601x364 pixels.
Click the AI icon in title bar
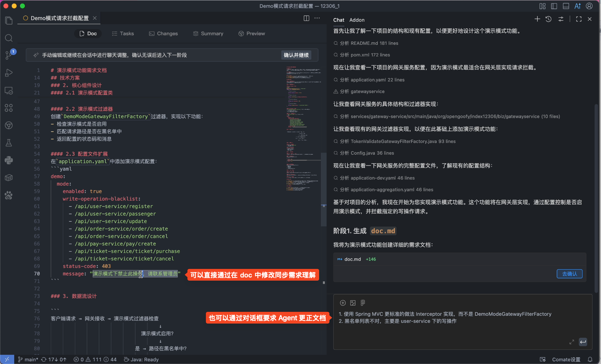(578, 6)
